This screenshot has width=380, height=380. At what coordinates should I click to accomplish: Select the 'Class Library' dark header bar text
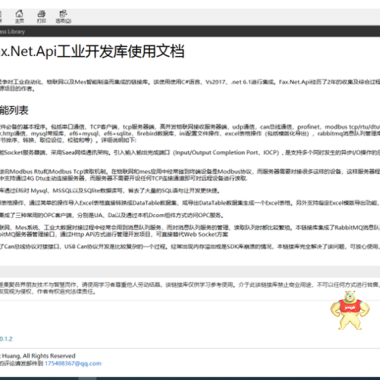[x=12, y=32]
